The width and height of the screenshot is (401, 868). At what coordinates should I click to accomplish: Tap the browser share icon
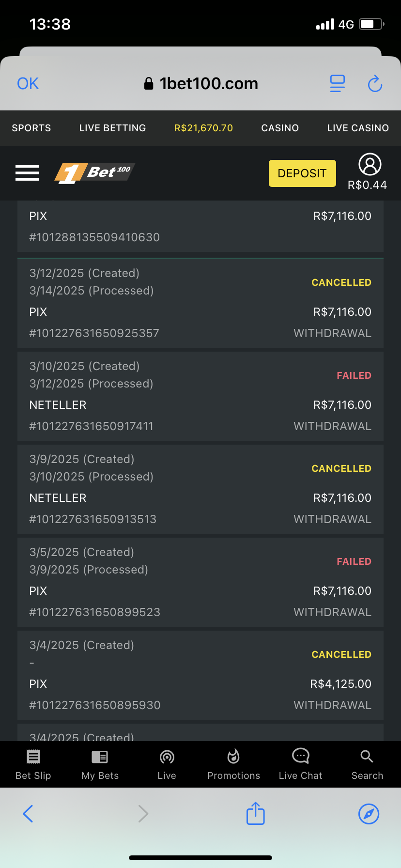(255, 813)
